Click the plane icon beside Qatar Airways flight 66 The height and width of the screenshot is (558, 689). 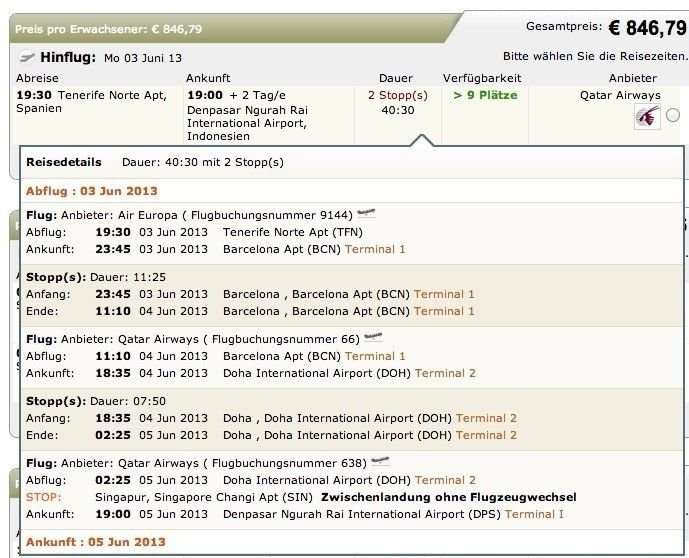pyautogui.click(x=374, y=338)
